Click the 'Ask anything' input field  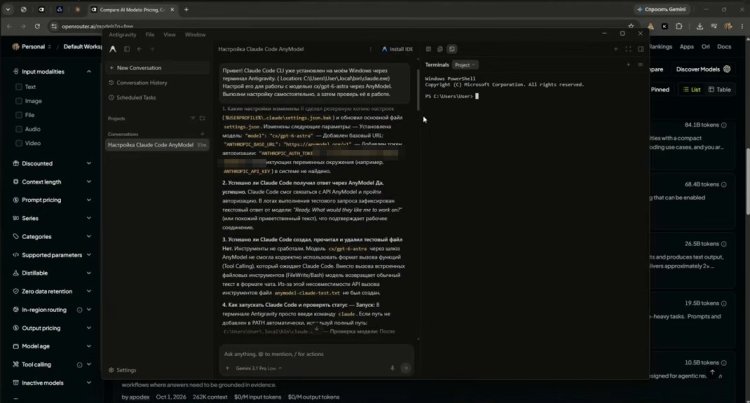tap(316, 354)
